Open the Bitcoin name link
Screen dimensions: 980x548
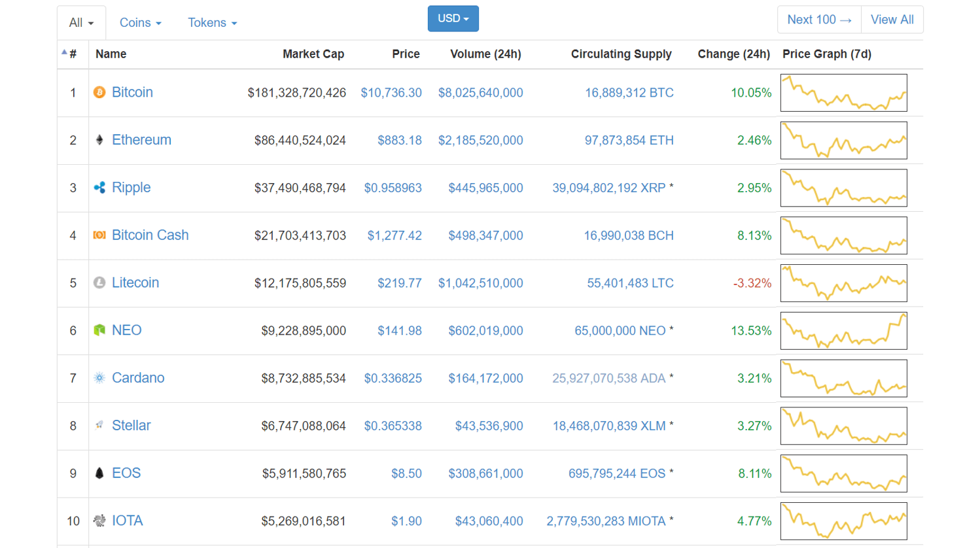pyautogui.click(x=132, y=92)
